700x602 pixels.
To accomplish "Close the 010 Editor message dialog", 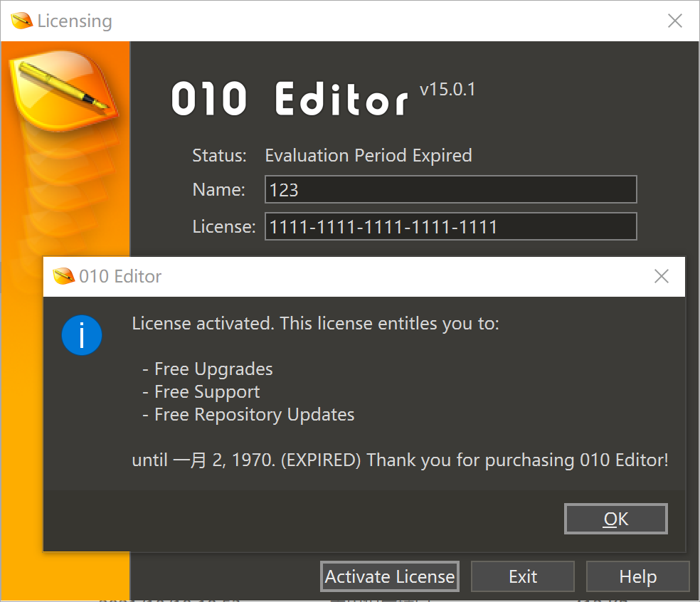I will tap(661, 276).
